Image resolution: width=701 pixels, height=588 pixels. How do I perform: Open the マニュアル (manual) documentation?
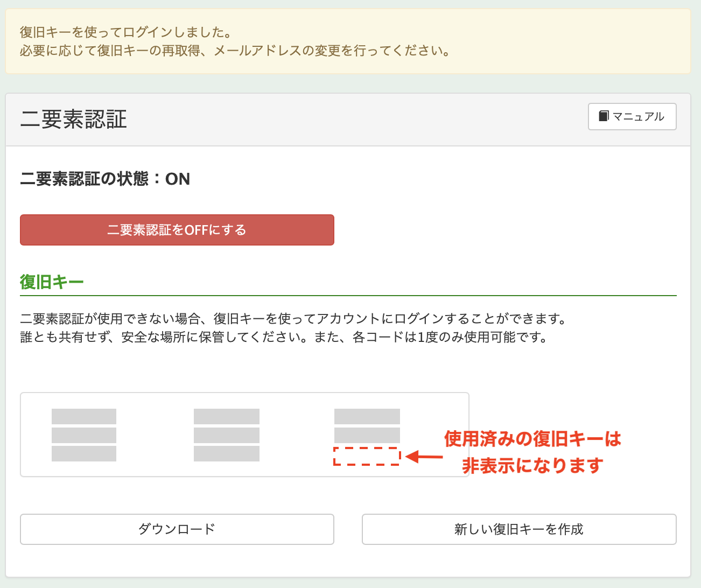(632, 116)
